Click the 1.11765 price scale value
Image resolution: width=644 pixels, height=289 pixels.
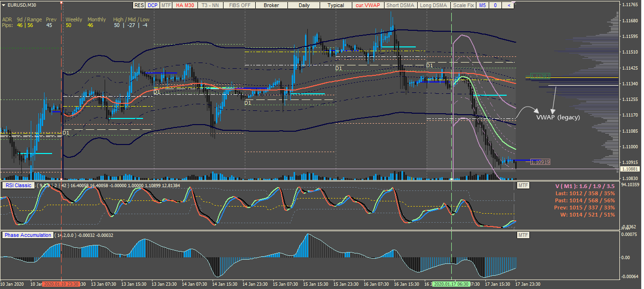pyautogui.click(x=630, y=5)
